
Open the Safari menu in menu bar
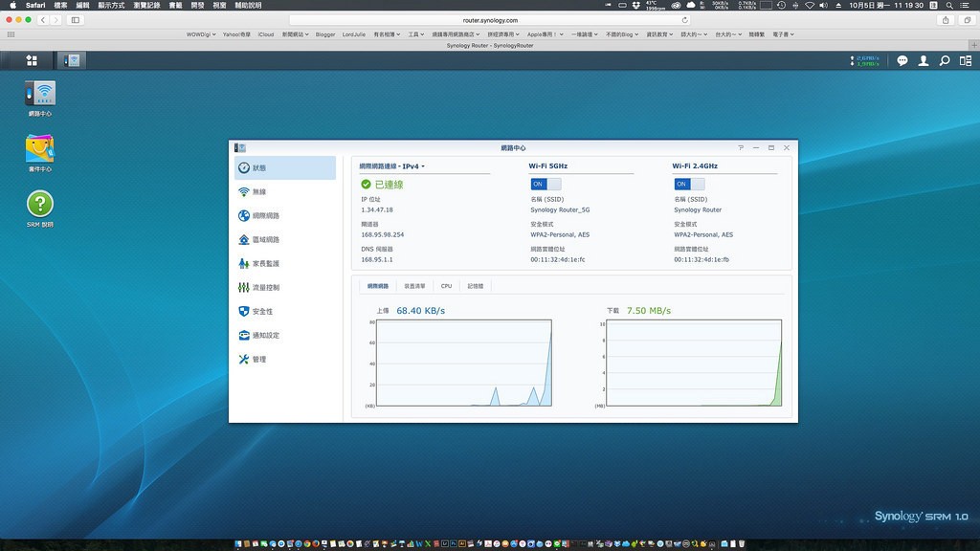click(x=35, y=5)
